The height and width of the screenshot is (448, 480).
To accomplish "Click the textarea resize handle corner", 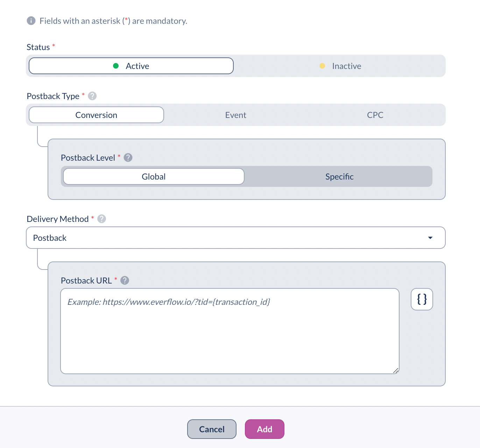I will [396, 371].
